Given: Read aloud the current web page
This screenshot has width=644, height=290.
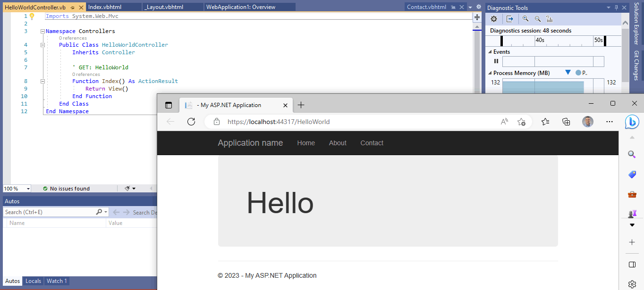Looking at the screenshot, I should point(504,121).
